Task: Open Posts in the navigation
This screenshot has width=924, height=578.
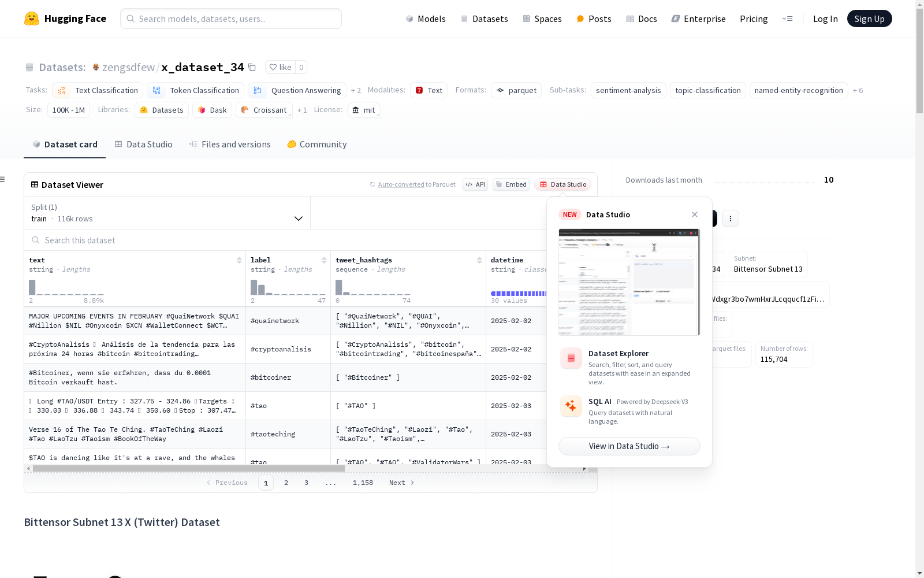Action: click(594, 18)
